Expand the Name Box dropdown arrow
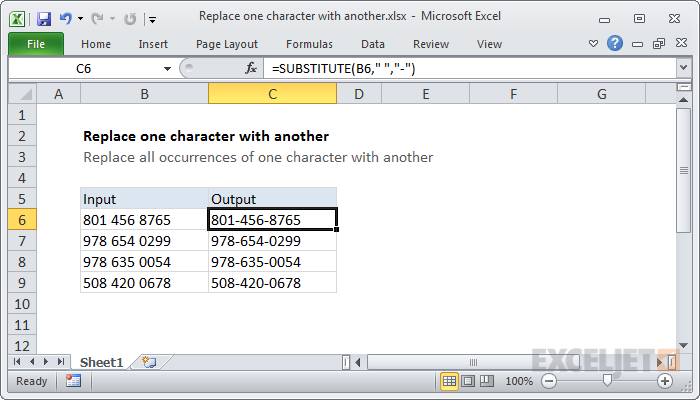The height and width of the screenshot is (400, 700). [167, 69]
